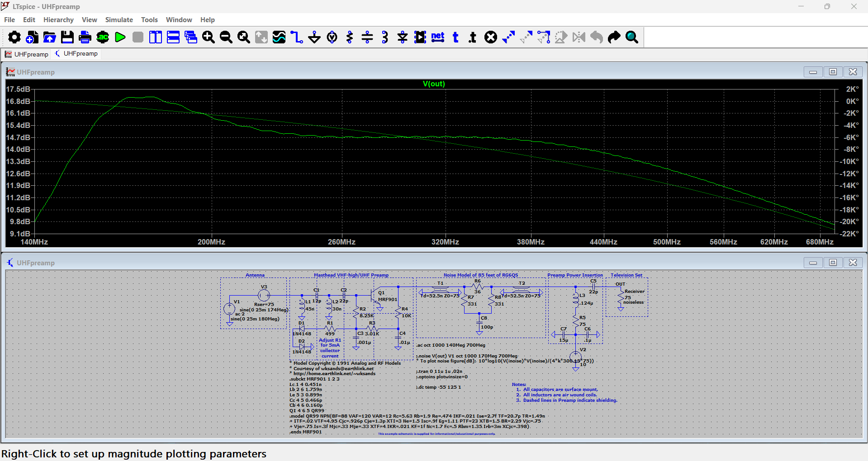This screenshot has height=461, width=868.
Task: Select the Net label tool
Action: click(x=438, y=37)
